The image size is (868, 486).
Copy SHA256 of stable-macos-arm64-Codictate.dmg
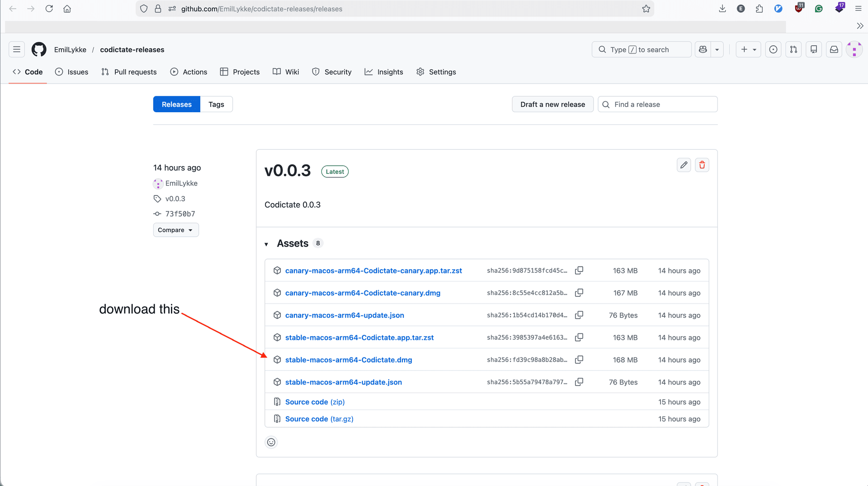pos(579,360)
